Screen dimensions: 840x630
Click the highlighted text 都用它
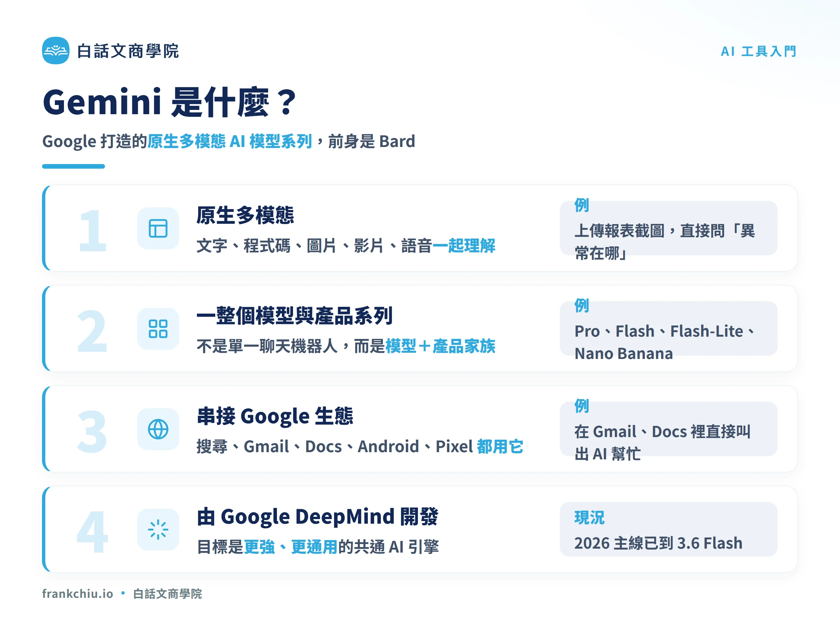500,447
